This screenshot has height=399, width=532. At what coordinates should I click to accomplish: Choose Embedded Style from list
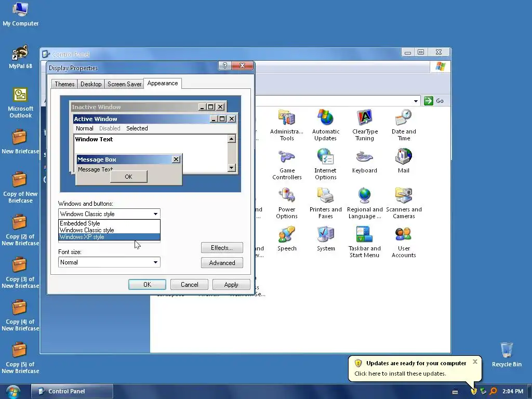pyautogui.click(x=109, y=223)
